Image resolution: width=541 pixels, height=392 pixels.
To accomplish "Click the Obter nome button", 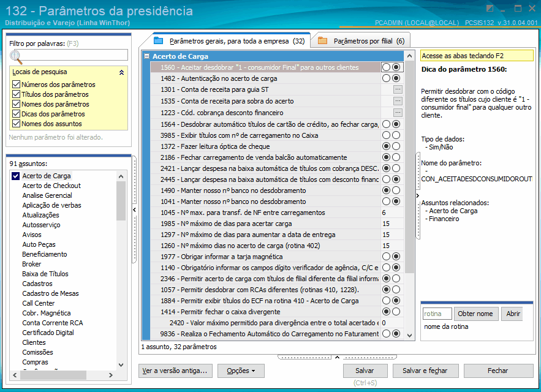I will tap(476, 314).
